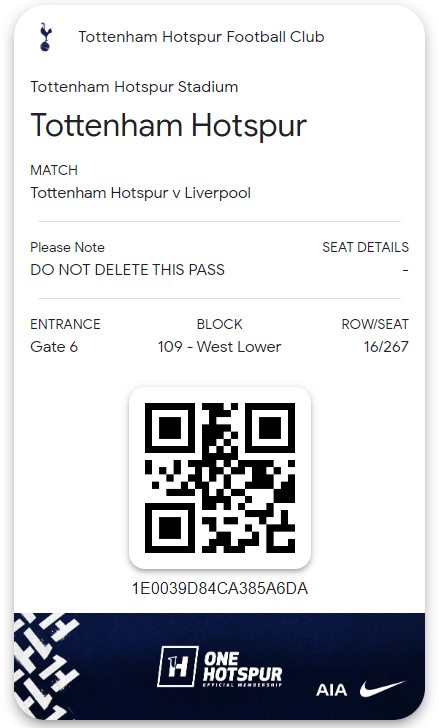Click the ROW/SEAT field label
Viewport: 439px width, 728px height.
pos(375,324)
